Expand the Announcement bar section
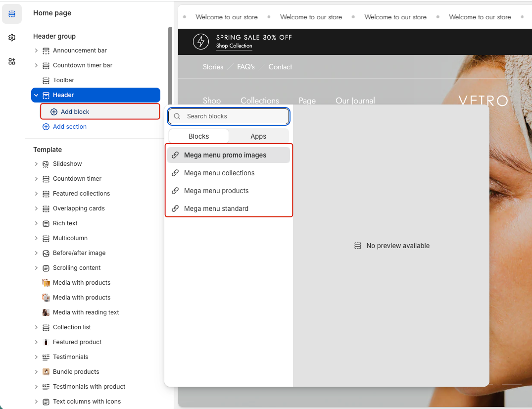The height and width of the screenshot is (409, 532). 36,51
